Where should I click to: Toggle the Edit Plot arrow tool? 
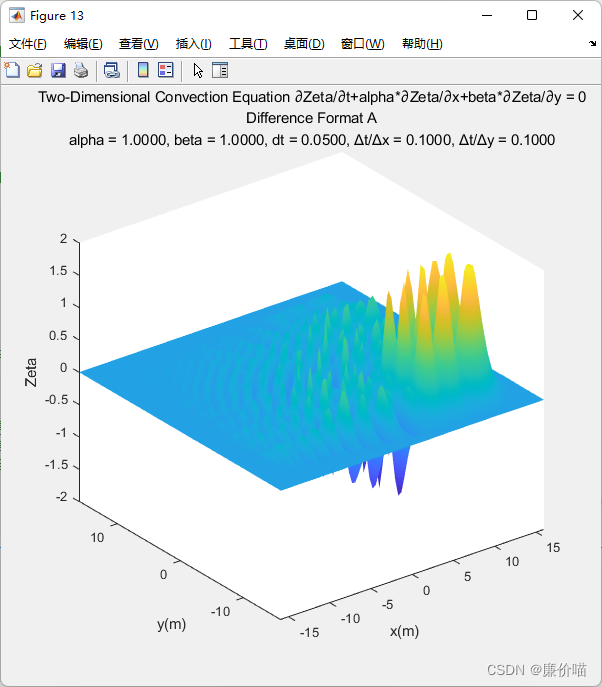(x=198, y=70)
